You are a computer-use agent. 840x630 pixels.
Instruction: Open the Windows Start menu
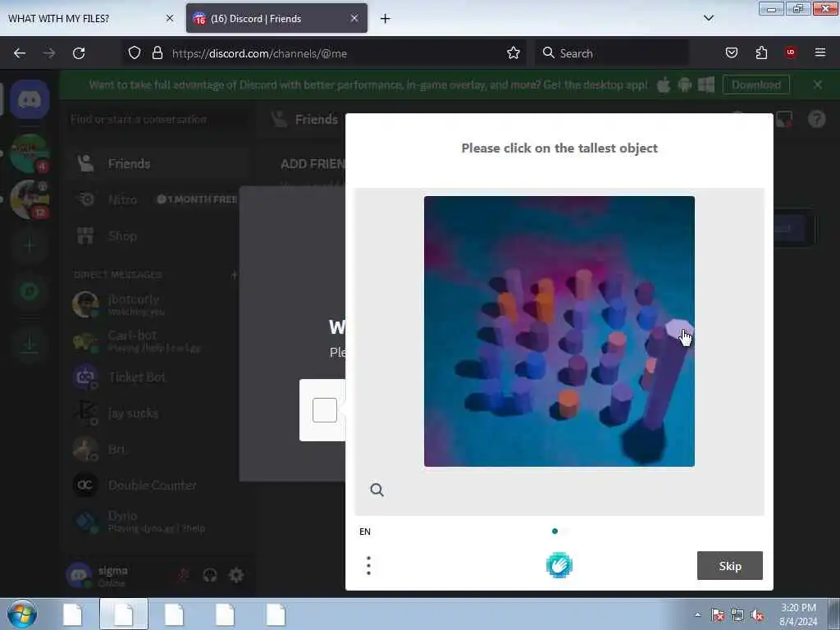(x=22, y=614)
